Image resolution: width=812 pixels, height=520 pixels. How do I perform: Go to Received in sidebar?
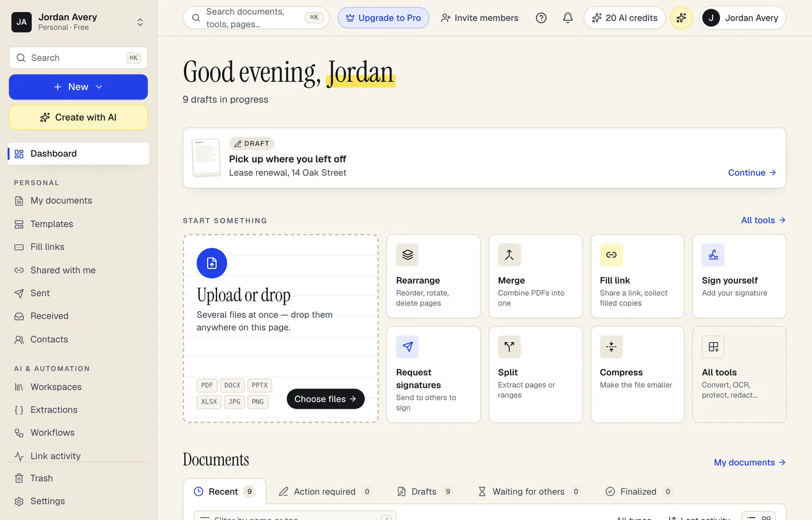point(79,316)
